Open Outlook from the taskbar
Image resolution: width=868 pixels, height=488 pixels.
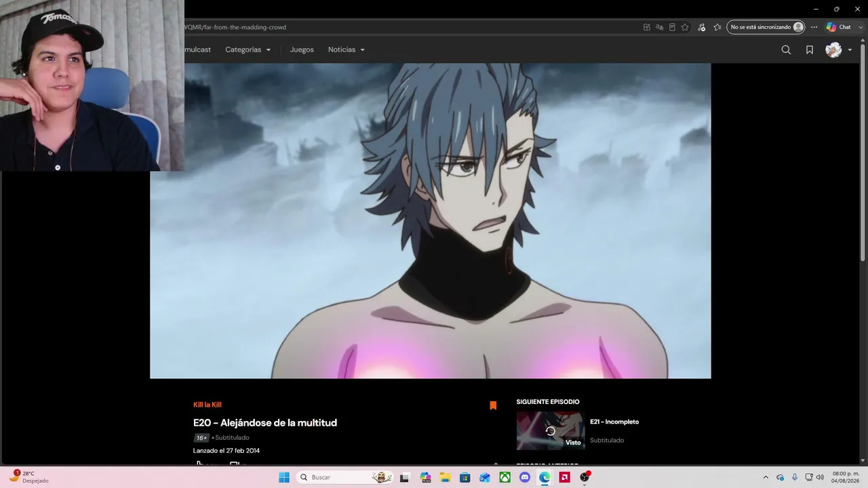485,477
